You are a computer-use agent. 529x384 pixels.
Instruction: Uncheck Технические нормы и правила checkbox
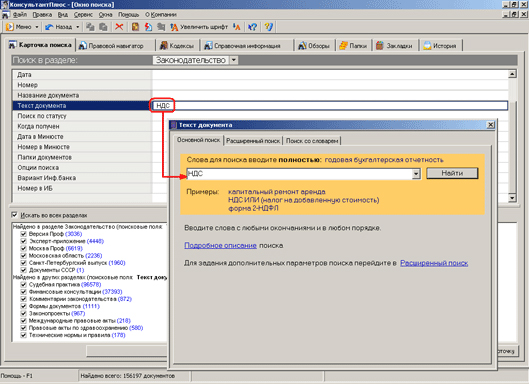(x=23, y=335)
